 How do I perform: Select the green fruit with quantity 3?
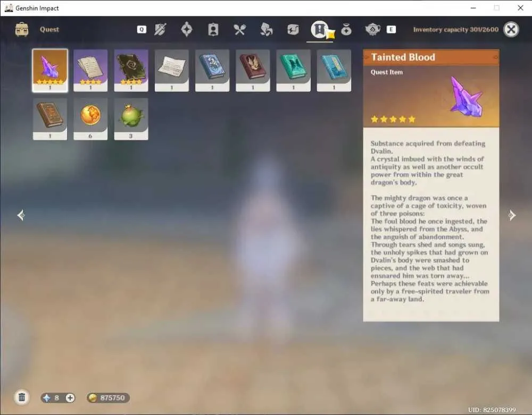coord(131,119)
